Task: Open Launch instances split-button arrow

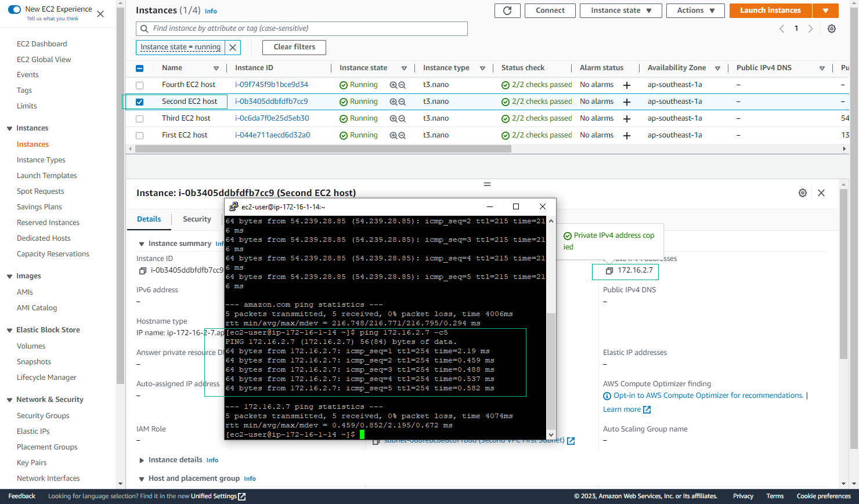Action: 825,10
